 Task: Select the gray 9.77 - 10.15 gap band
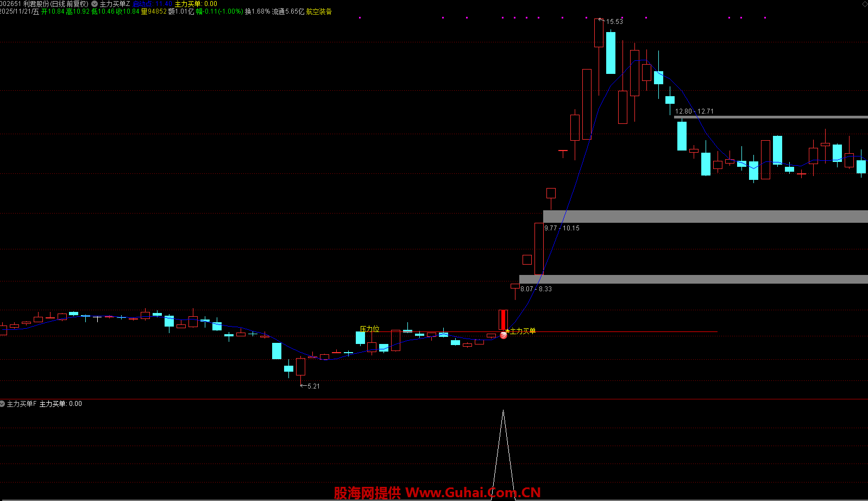pos(705,216)
